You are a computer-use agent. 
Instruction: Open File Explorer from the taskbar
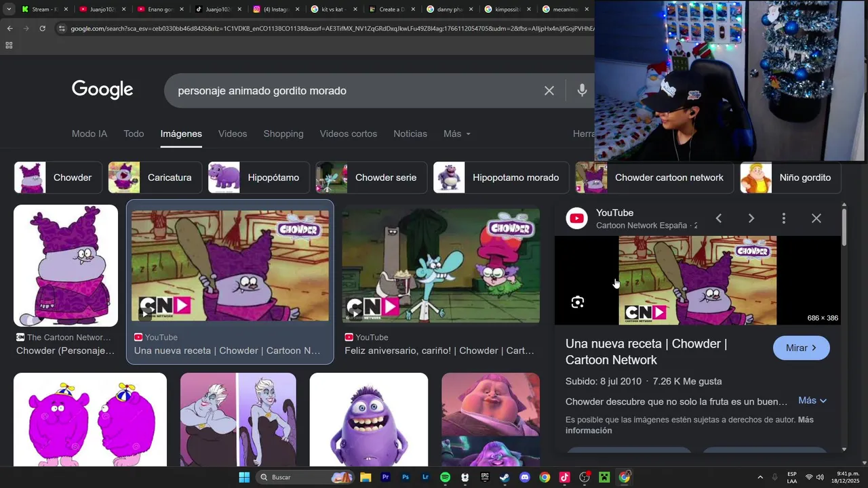366,477
